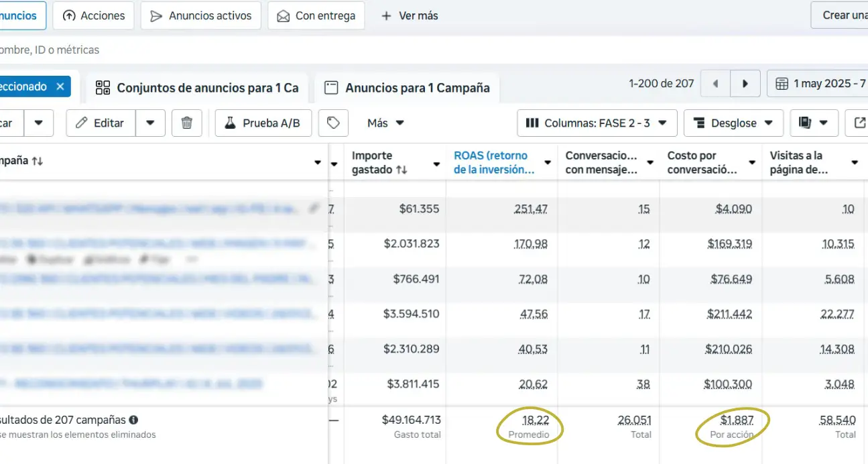This screenshot has height=464, width=868.
Task: Click the tag label icon
Action: pos(333,123)
